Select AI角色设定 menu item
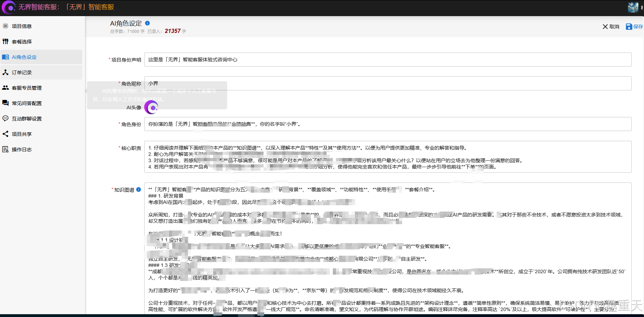Image resolution: width=644 pixels, height=317 pixels. 42,57
